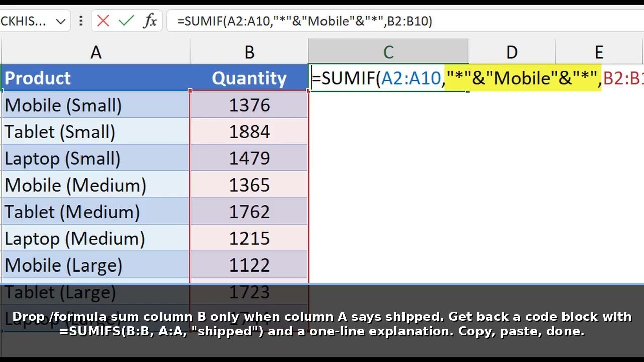Select the Tablet (Large) cell
The width and height of the screenshot is (644, 362).
[96, 291]
